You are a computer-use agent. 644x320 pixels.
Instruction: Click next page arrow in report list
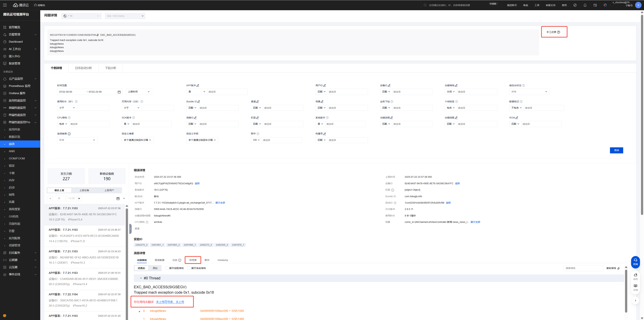click(x=79, y=198)
